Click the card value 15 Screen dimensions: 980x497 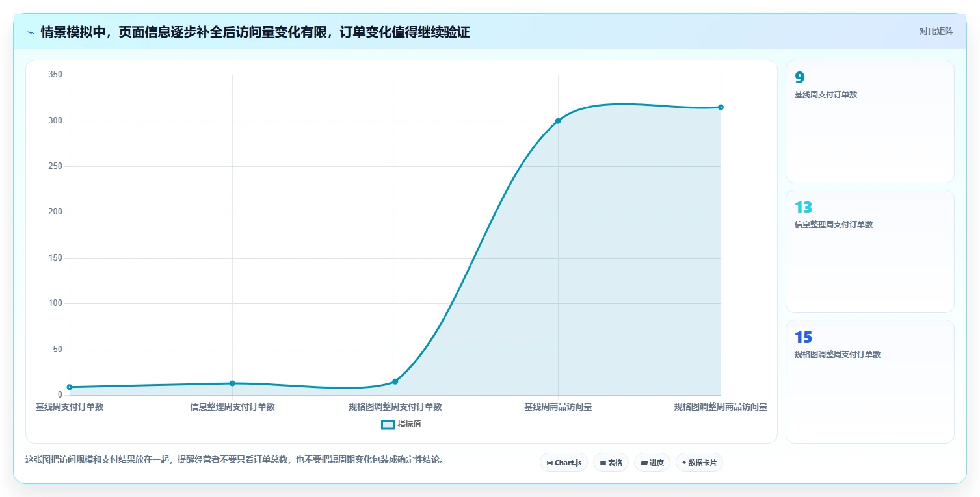point(803,337)
